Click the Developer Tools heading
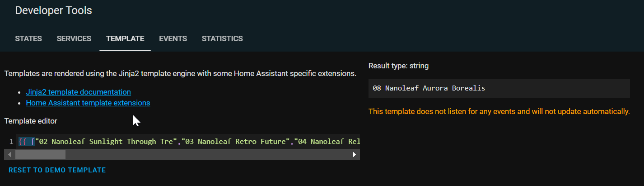 54,10
